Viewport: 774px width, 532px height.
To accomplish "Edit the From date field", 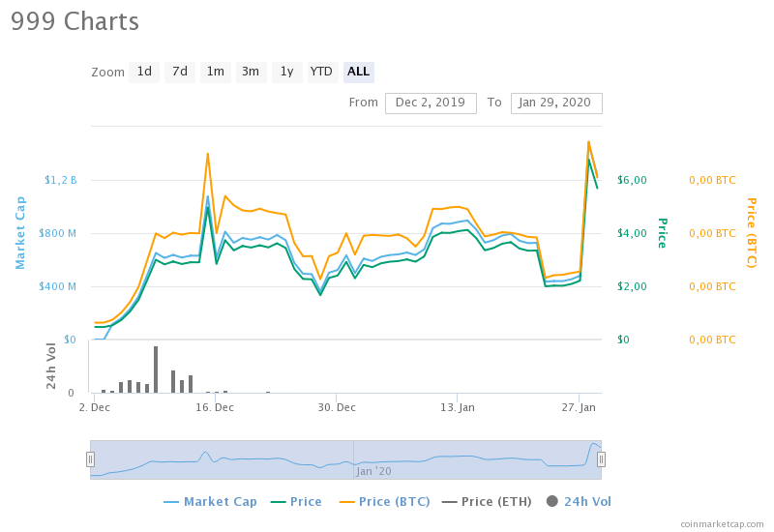I will point(431,103).
